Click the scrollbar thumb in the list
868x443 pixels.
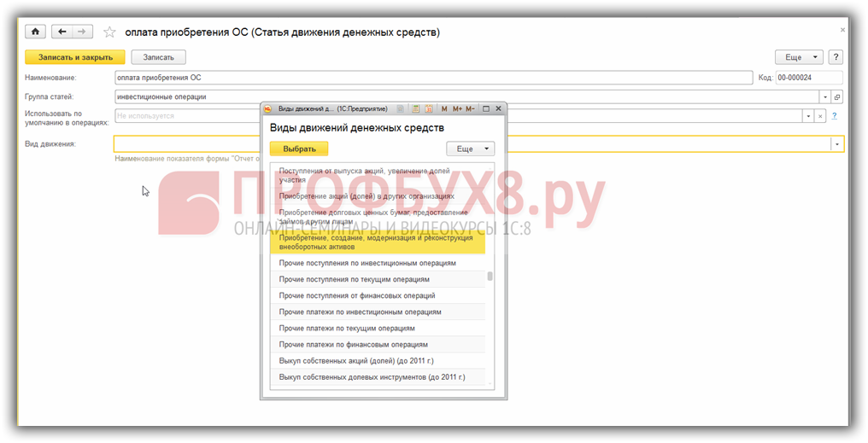490,276
